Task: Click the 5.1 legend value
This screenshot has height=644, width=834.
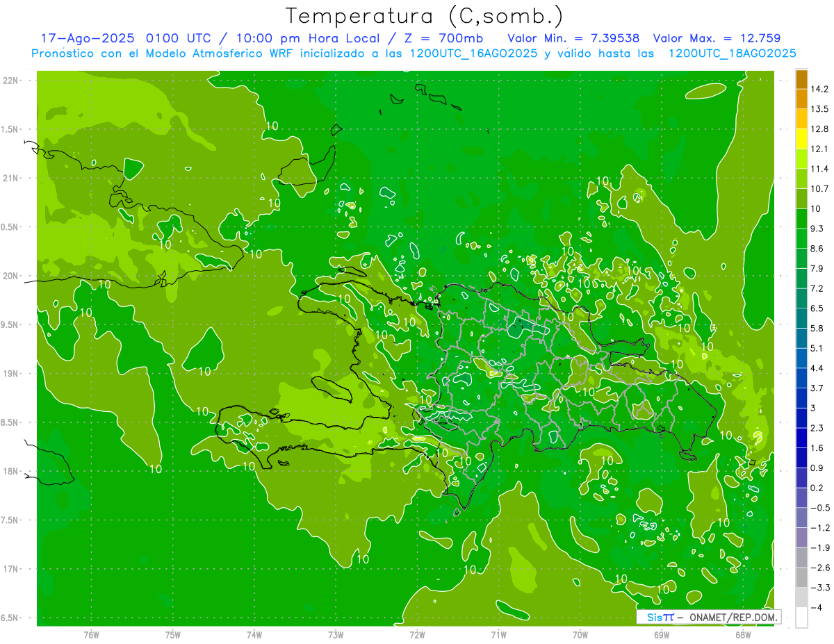Action: 817,347
